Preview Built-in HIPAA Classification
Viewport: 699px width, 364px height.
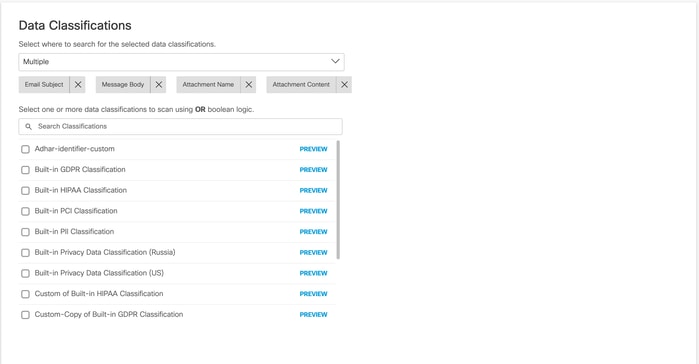coord(313,191)
